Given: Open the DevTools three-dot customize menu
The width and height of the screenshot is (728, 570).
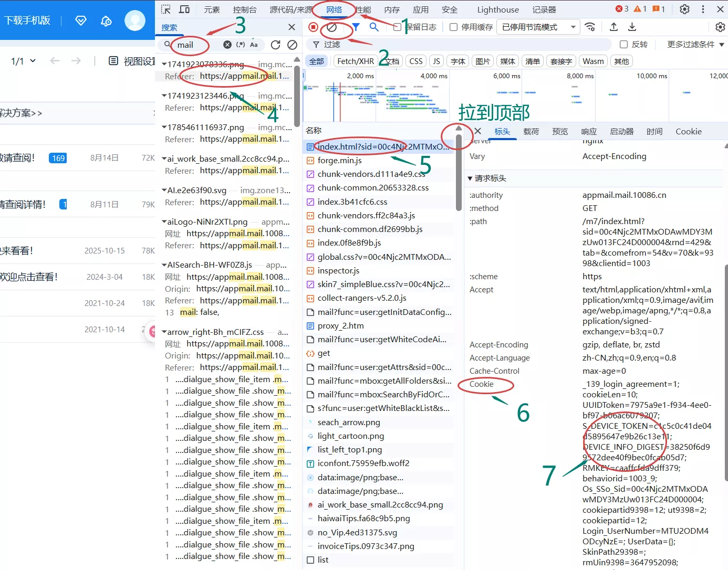Looking at the screenshot, I should click(703, 9).
